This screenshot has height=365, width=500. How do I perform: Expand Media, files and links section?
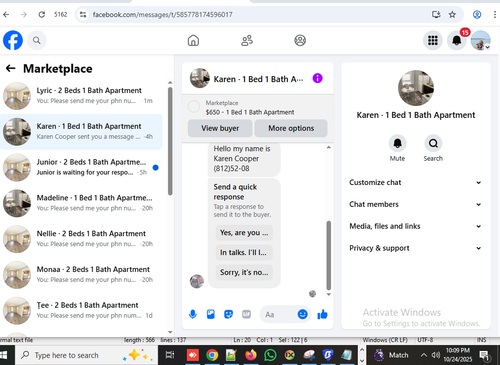[415, 226]
